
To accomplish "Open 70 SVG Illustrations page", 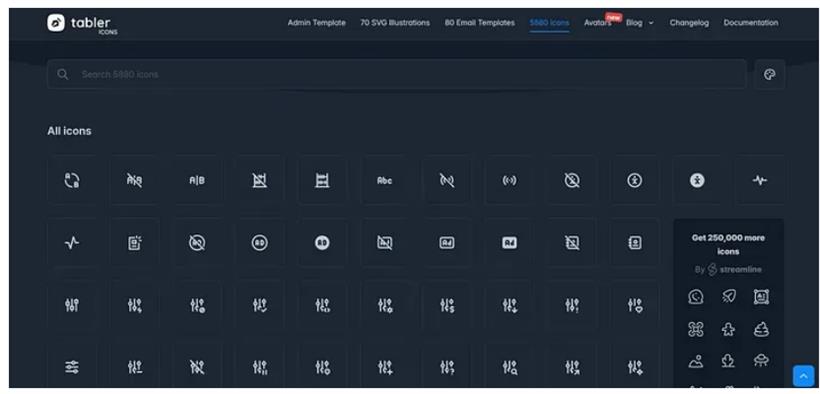I will point(395,22).
